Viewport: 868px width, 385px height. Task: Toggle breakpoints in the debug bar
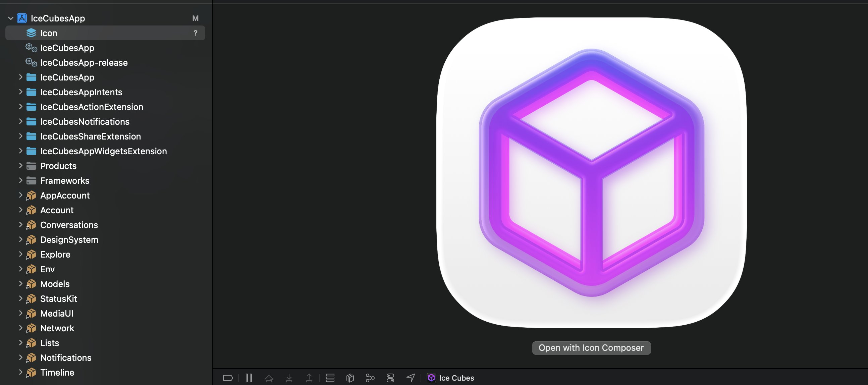[x=228, y=378]
